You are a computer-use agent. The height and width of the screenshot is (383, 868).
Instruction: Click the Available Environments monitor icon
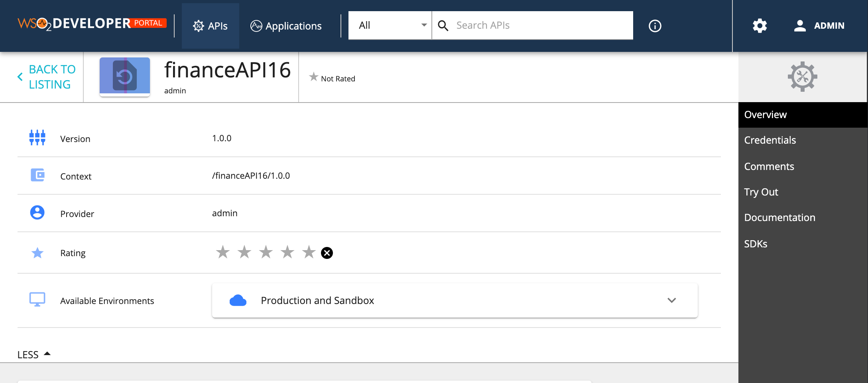click(37, 299)
